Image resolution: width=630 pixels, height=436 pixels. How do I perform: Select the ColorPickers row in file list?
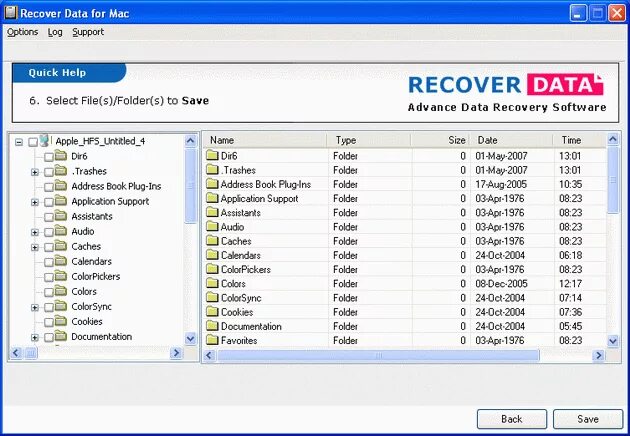pos(405,269)
